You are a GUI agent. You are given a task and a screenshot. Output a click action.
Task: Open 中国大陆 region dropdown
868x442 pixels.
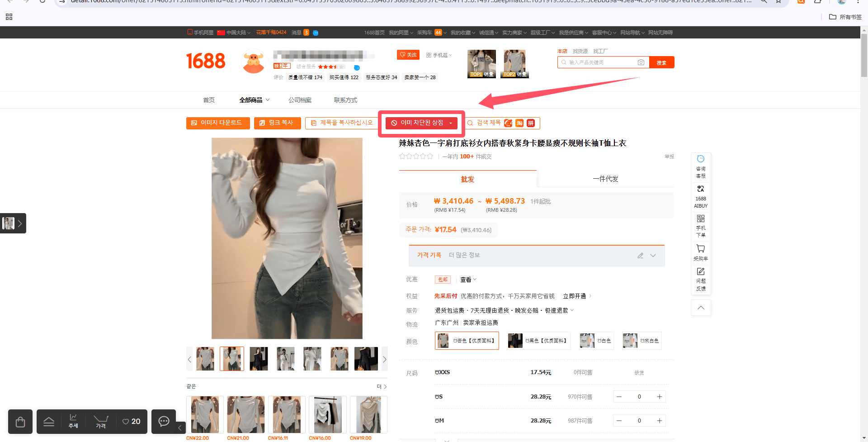(234, 33)
